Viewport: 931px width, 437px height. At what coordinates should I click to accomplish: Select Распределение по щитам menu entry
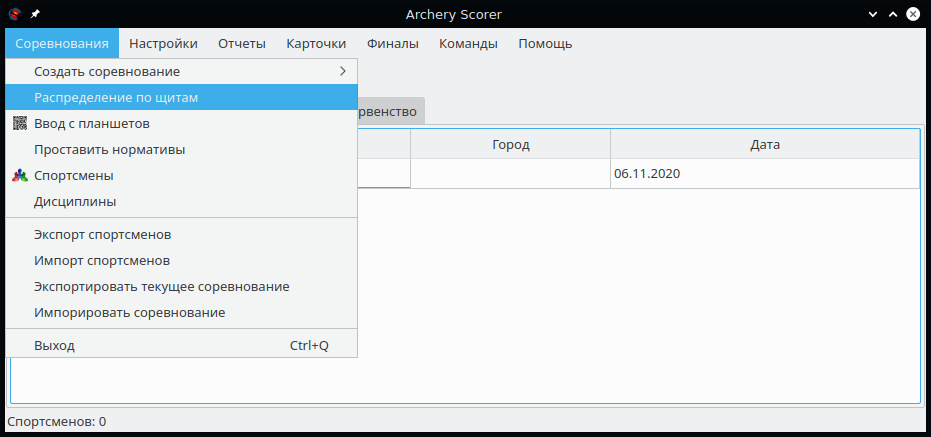click(x=116, y=98)
